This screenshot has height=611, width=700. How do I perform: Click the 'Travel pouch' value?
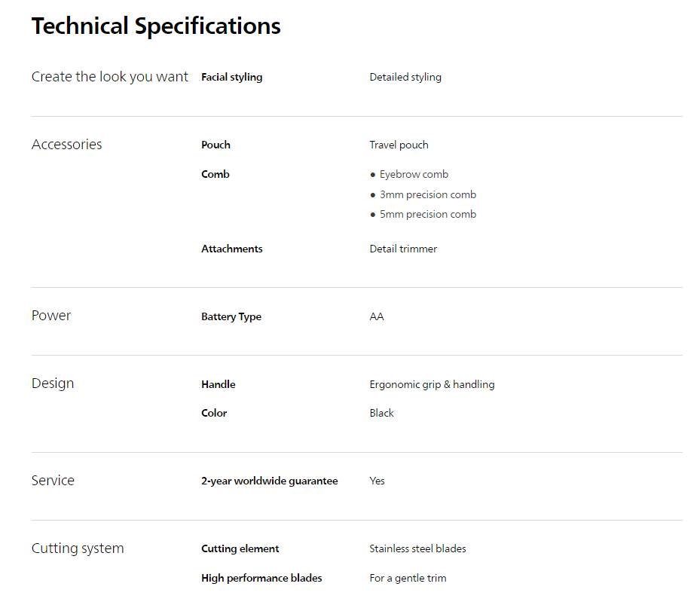click(399, 145)
